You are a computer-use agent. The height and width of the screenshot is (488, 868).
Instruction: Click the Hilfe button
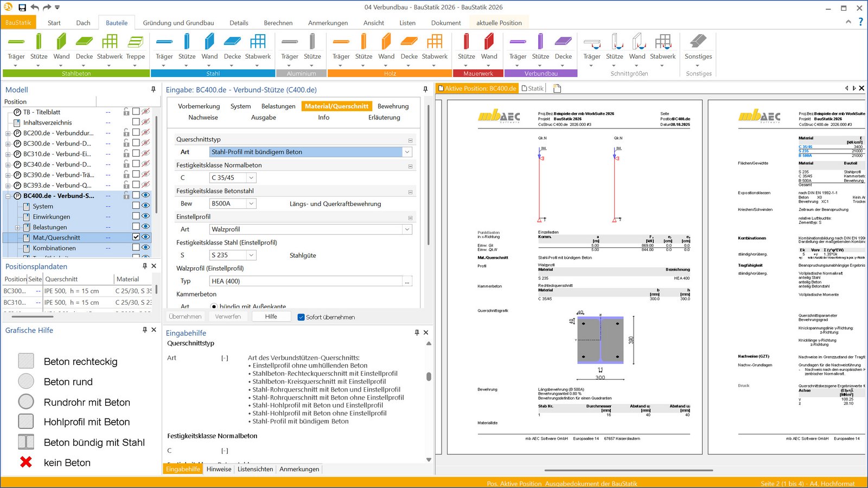[271, 317]
